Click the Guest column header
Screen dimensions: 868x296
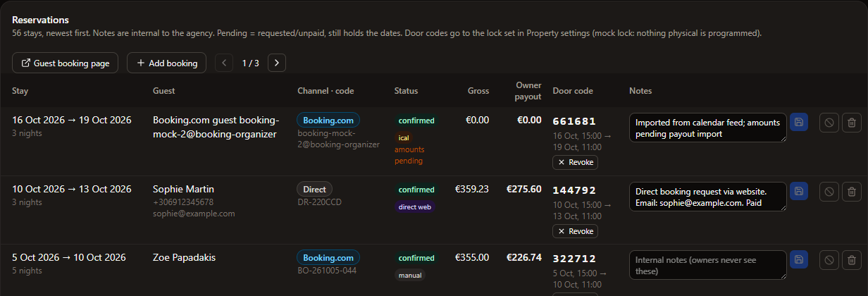[164, 91]
